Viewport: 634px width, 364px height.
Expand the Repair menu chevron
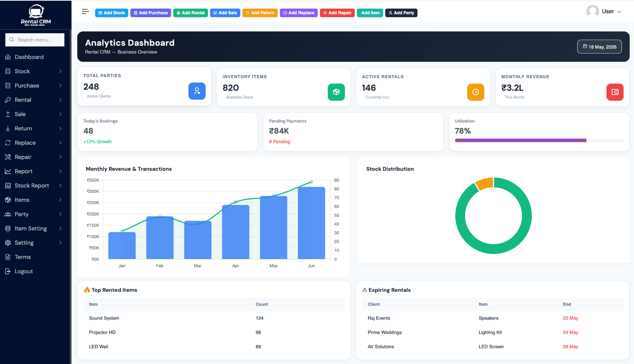pos(60,157)
